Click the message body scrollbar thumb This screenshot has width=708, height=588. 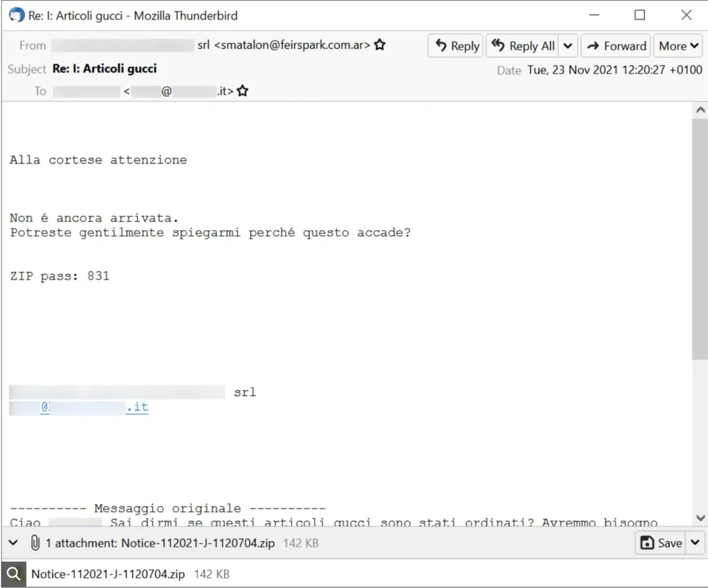(x=700, y=239)
